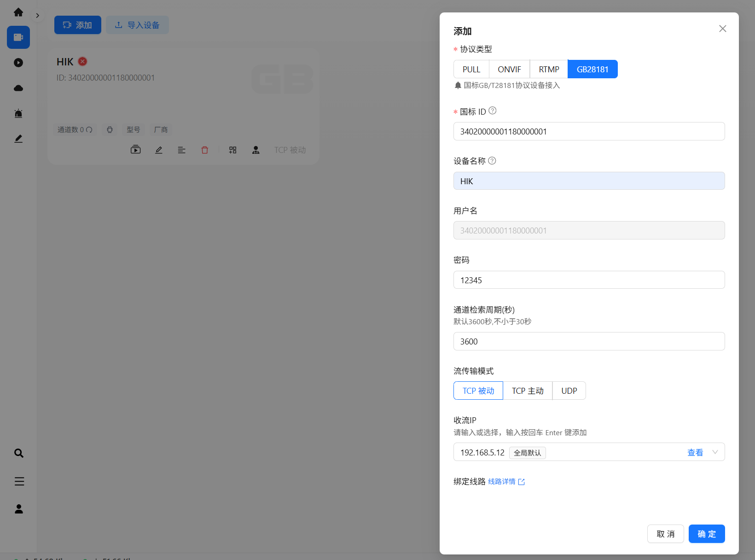Click the help icon next to 国标 ID
The width and height of the screenshot is (755, 560).
[x=492, y=111]
